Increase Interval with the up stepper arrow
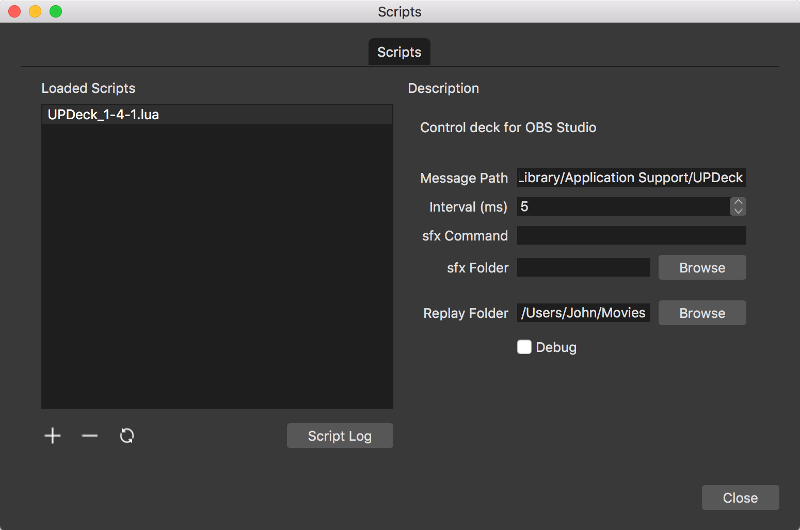This screenshot has width=800, height=530. [738, 202]
